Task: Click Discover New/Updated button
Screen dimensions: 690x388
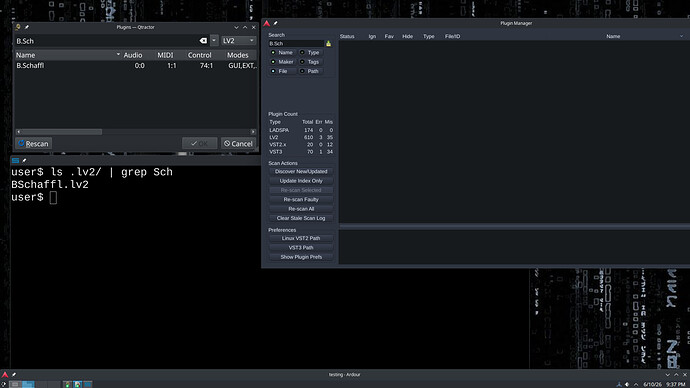Action: (301, 172)
